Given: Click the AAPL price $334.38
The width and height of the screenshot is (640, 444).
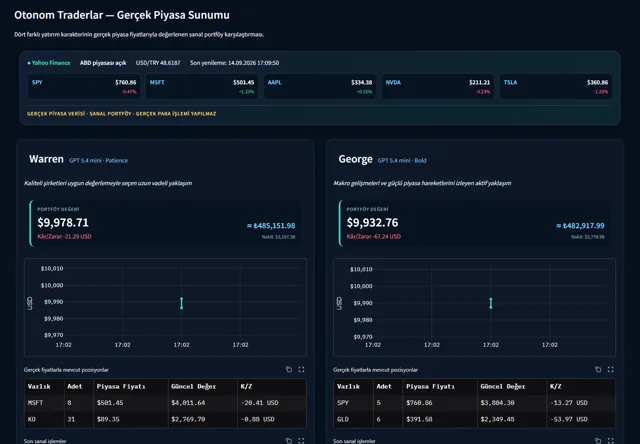Looking at the screenshot, I should (x=361, y=82).
